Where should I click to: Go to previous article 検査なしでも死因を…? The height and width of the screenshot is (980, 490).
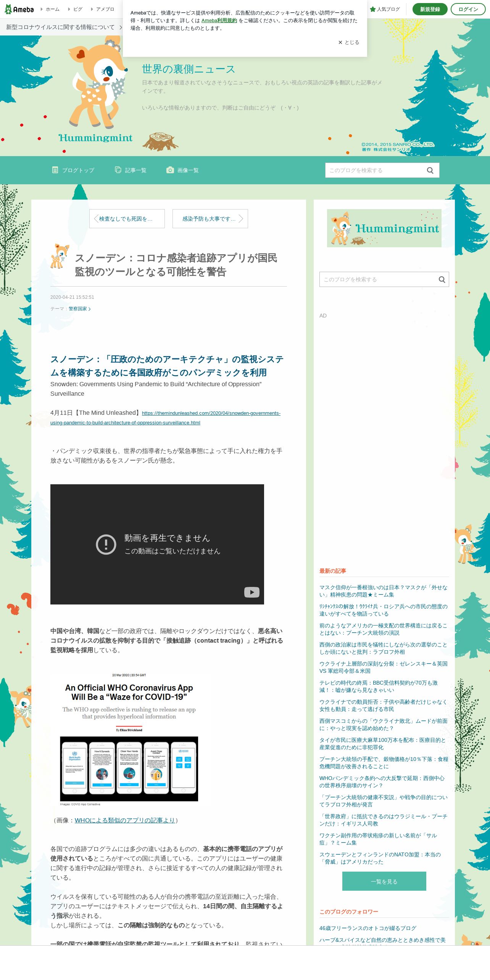[127, 219]
